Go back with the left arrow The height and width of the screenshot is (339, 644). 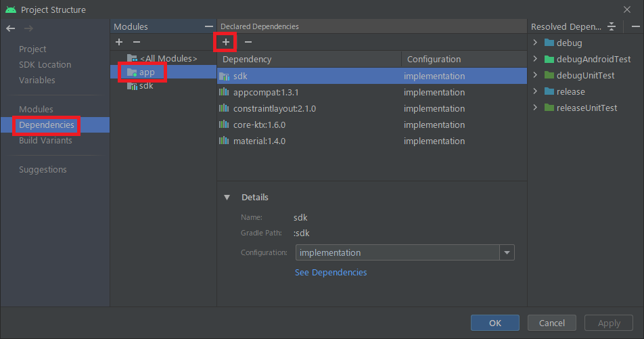11,28
